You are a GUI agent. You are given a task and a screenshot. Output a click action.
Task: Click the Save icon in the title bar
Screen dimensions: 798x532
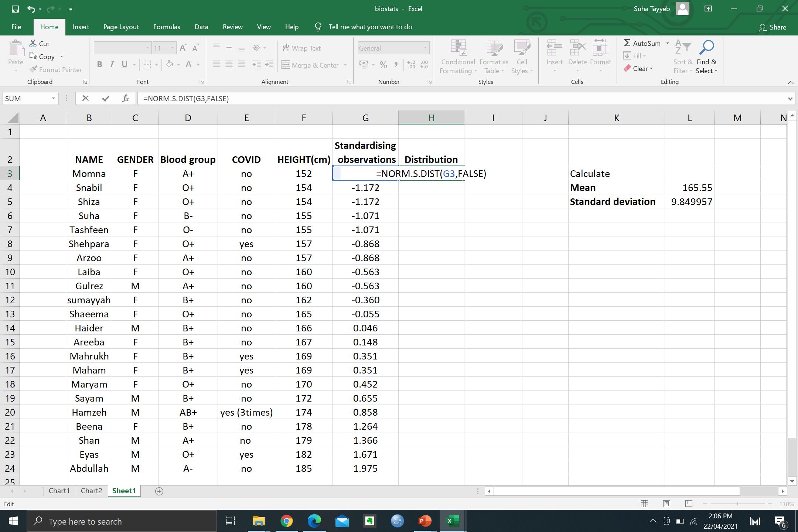coord(15,9)
